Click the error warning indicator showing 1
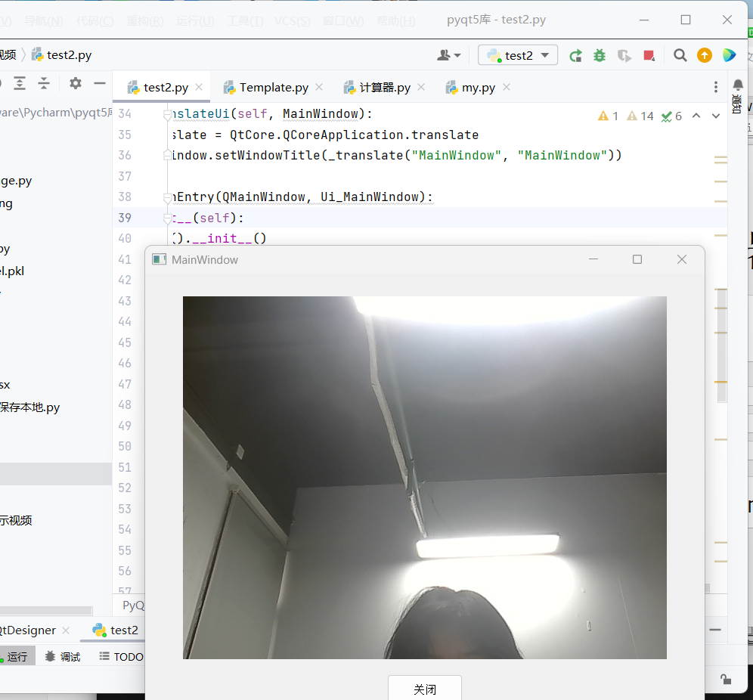Screen dimensions: 753x700 point(608,116)
